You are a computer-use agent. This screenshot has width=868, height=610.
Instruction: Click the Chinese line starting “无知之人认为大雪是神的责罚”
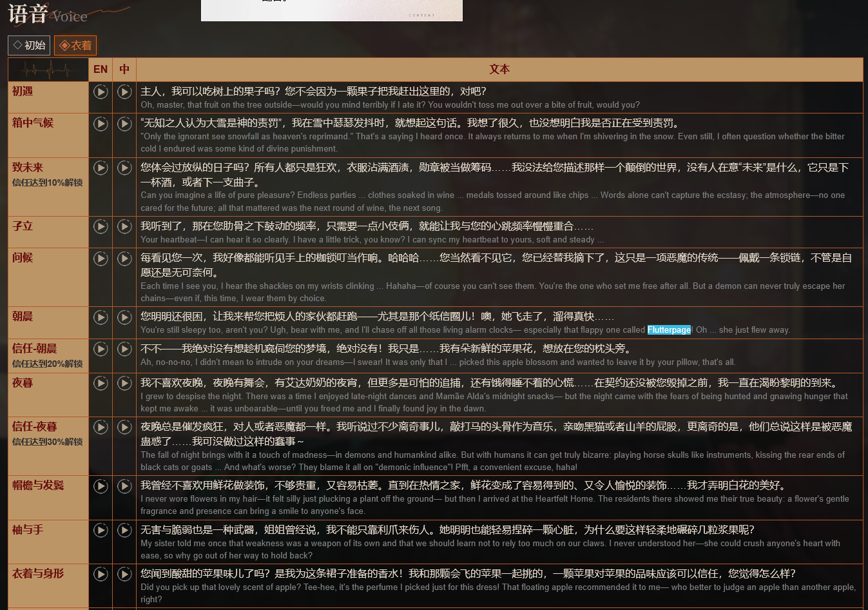click(x=410, y=123)
